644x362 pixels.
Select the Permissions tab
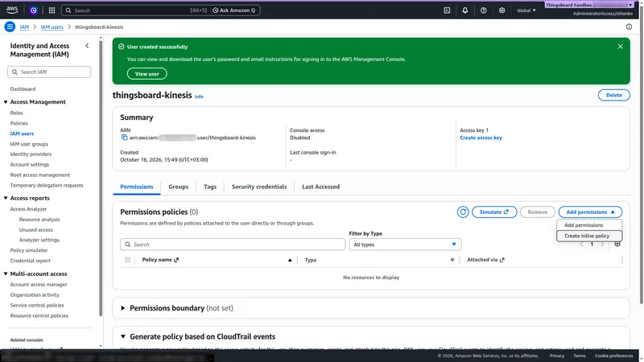click(x=136, y=187)
